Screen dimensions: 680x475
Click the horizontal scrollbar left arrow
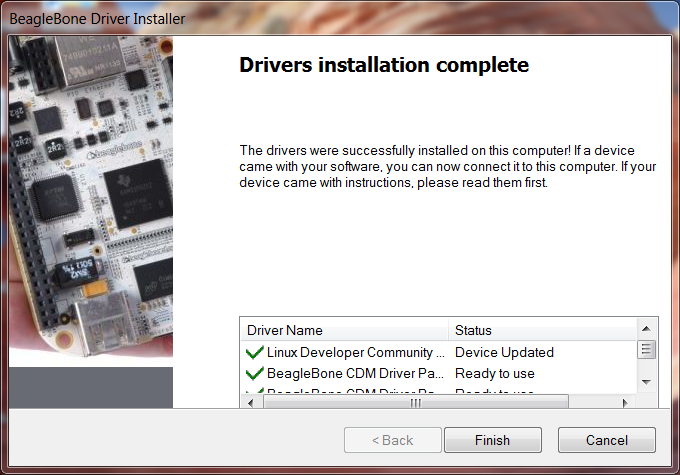pyautogui.click(x=248, y=402)
